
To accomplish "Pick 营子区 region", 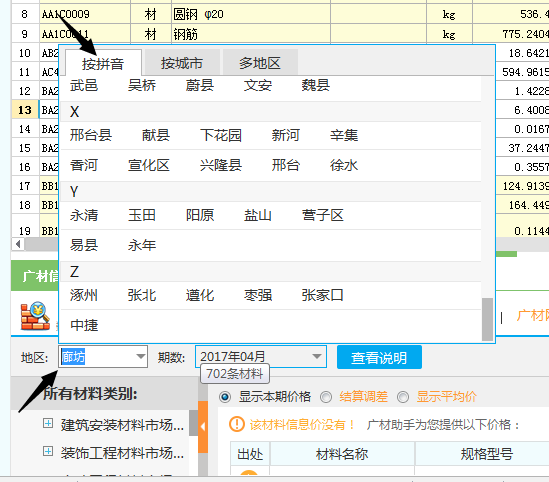I will (x=322, y=215).
